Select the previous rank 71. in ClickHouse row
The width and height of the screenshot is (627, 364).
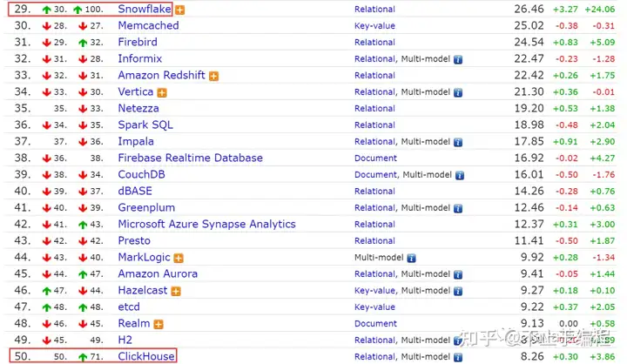click(x=97, y=357)
